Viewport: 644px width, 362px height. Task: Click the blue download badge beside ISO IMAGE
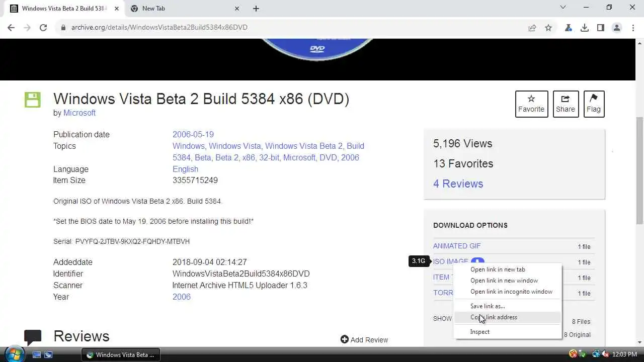point(477,261)
